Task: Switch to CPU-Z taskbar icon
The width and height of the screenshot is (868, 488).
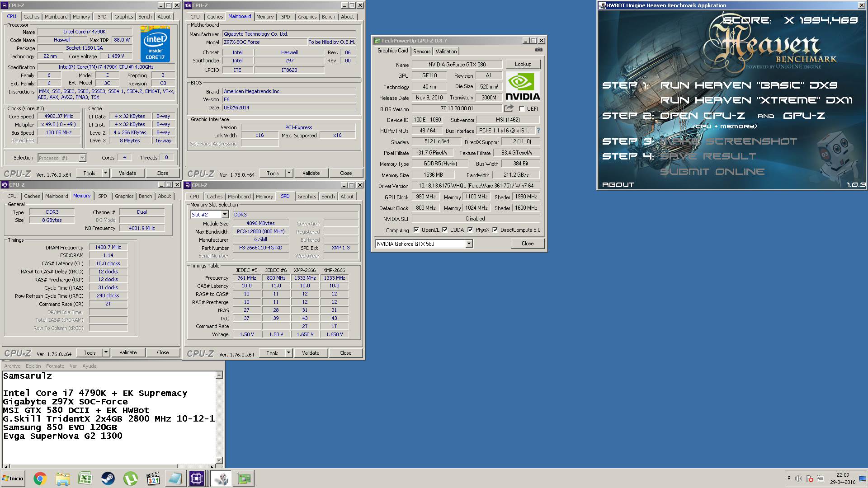Action: pyautogui.click(x=197, y=479)
